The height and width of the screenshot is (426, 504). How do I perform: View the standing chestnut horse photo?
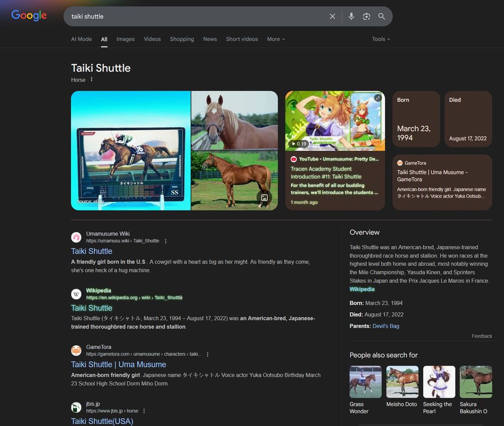coord(235,180)
